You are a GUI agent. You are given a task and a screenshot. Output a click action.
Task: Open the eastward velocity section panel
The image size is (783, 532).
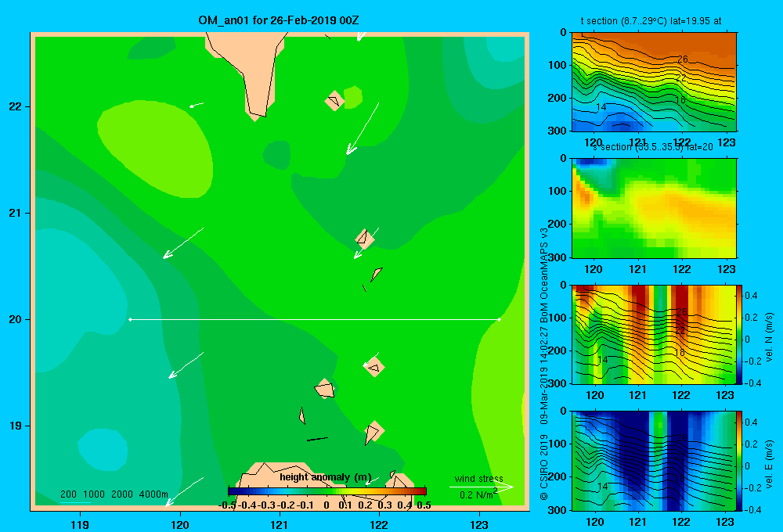coord(654,461)
